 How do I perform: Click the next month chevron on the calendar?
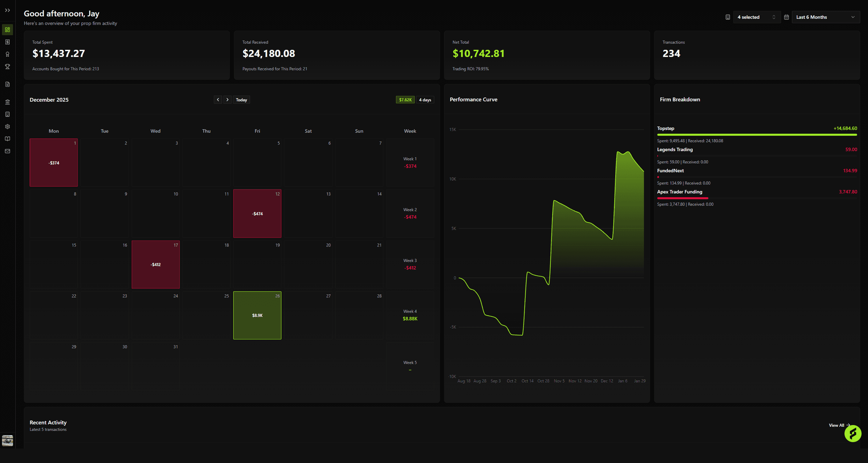tap(227, 99)
